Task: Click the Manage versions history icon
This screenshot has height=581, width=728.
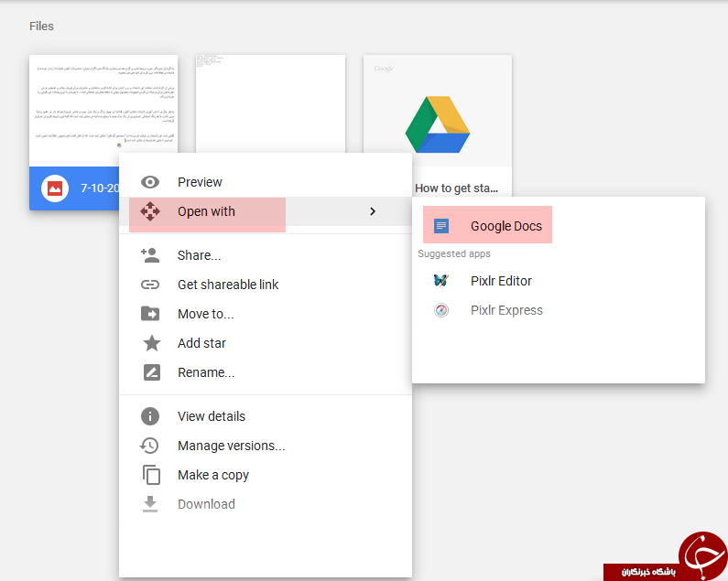Action: pos(149,446)
